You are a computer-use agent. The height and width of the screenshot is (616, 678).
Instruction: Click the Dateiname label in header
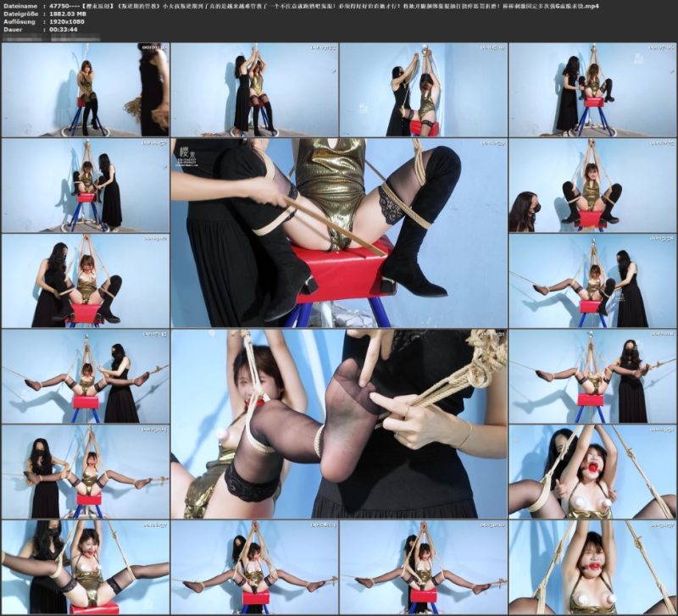click(x=19, y=7)
